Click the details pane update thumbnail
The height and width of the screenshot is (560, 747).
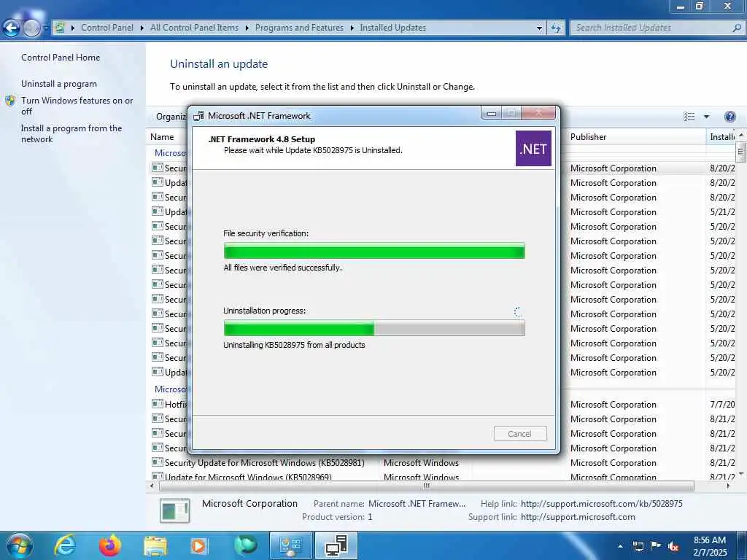point(174,510)
